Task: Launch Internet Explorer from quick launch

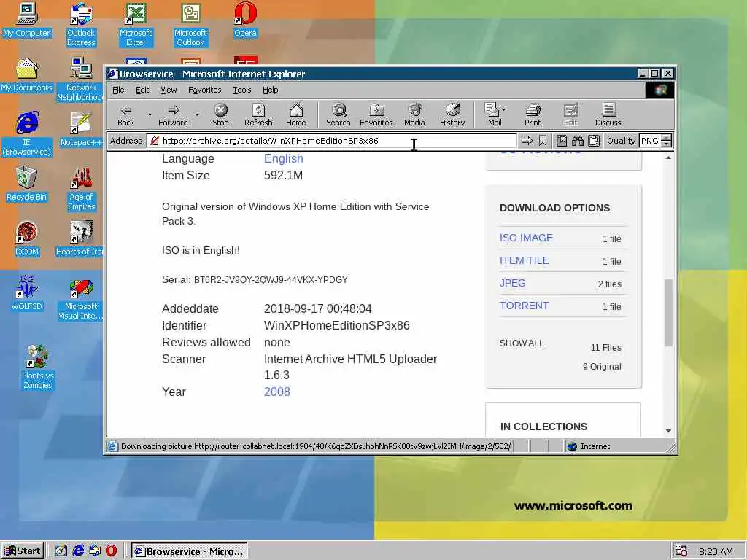Action: click(77, 551)
